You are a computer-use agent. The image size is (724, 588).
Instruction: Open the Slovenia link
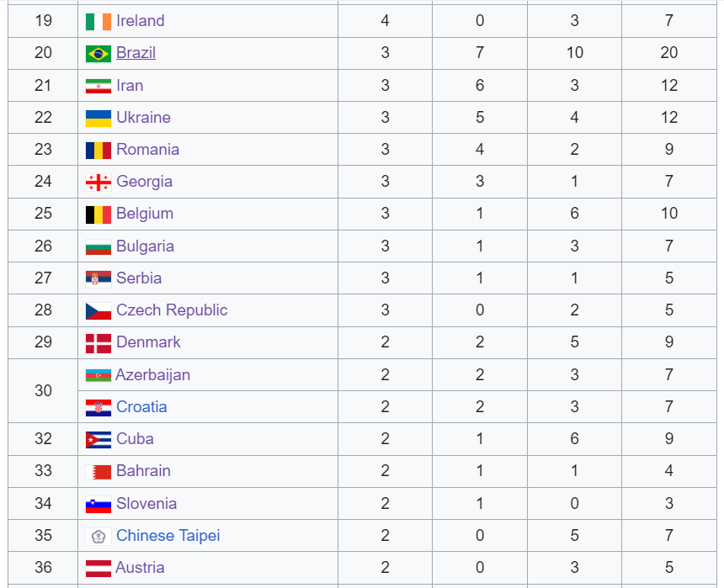pos(146,504)
